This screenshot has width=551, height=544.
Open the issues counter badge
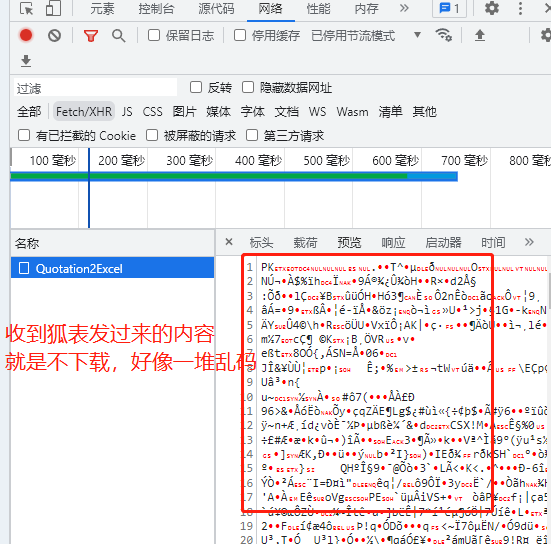coord(449,8)
